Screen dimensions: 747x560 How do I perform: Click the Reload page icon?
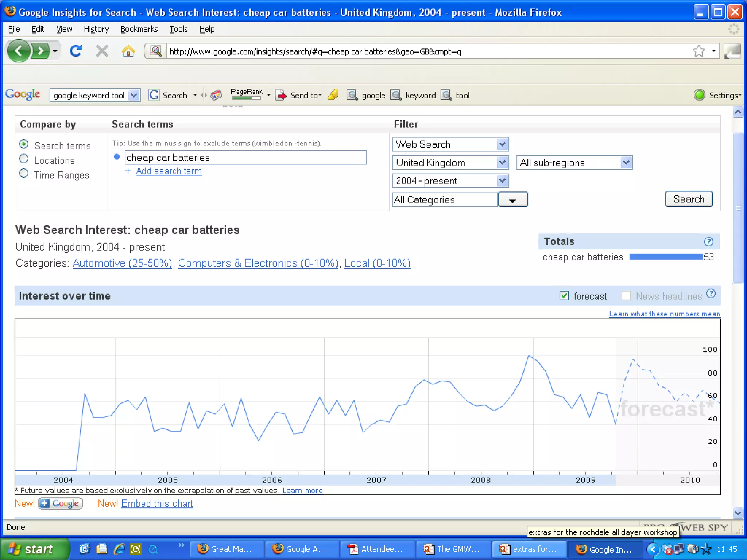[x=76, y=51]
